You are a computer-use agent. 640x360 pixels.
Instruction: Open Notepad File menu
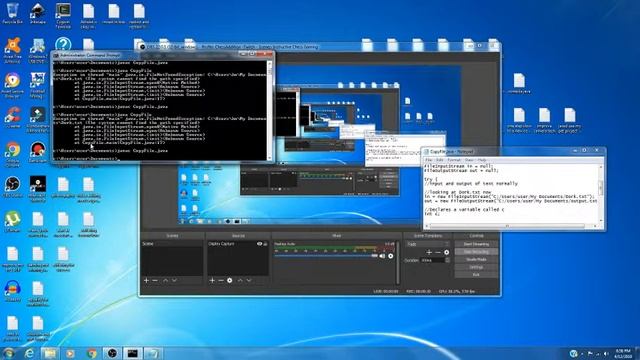click(429, 160)
